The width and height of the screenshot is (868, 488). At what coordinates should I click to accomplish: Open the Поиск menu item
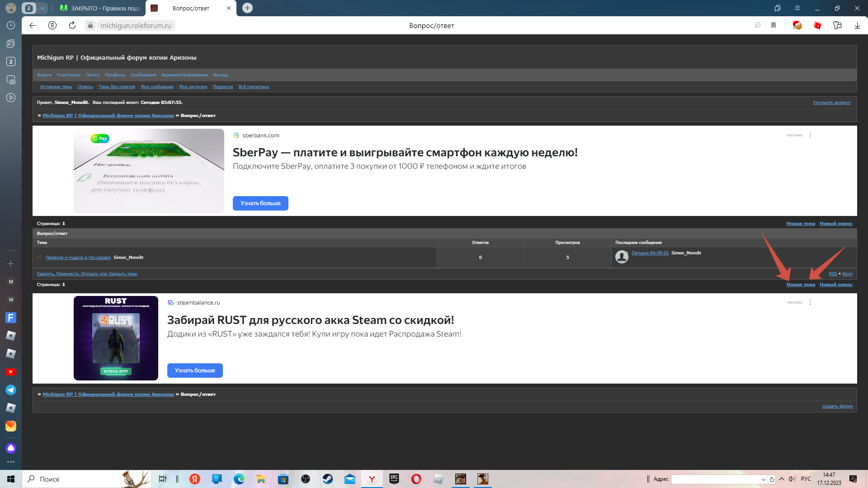point(93,75)
